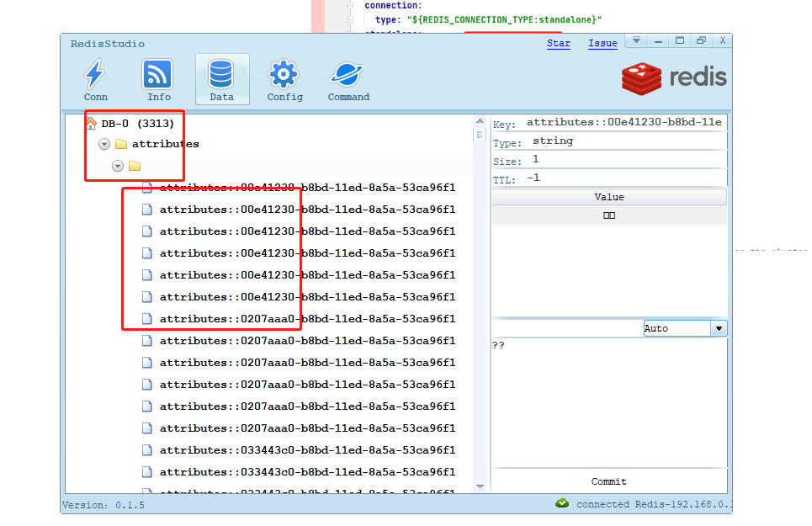Select the value cell below Value header
This screenshot has width=812, height=526.
pos(609,215)
